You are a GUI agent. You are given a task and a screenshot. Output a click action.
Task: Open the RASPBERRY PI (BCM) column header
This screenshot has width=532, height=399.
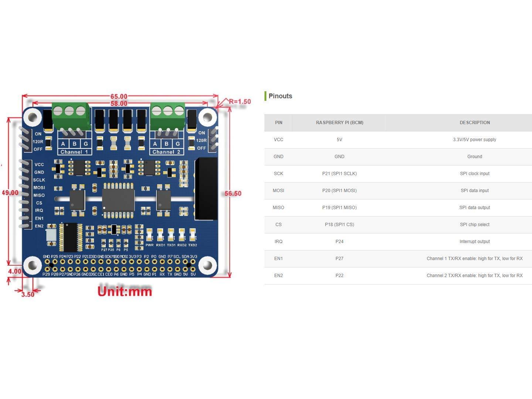339,122
